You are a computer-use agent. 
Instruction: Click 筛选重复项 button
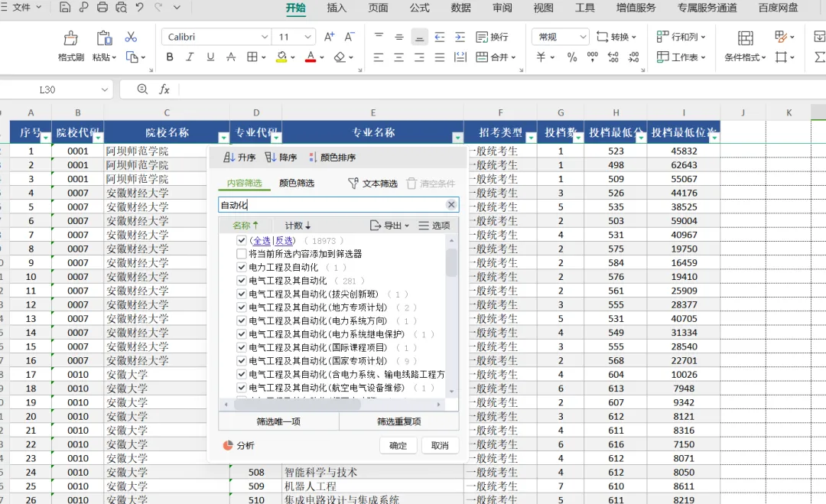(x=398, y=421)
